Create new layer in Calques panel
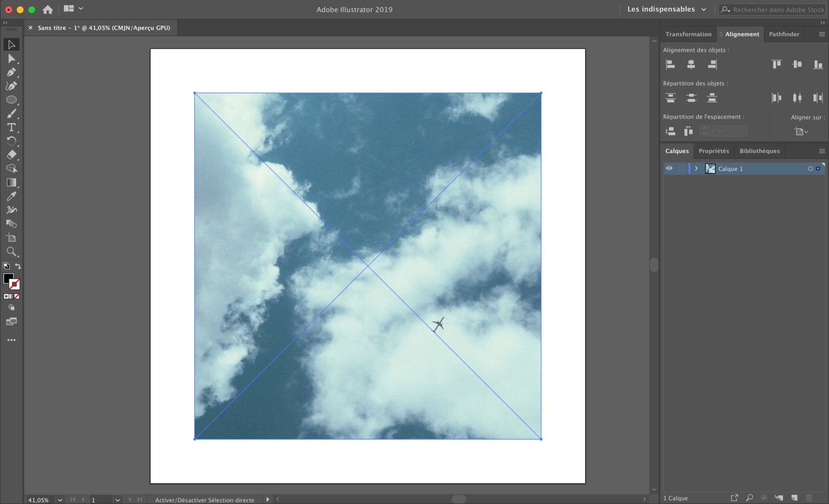The width and height of the screenshot is (829, 504). [x=794, y=498]
